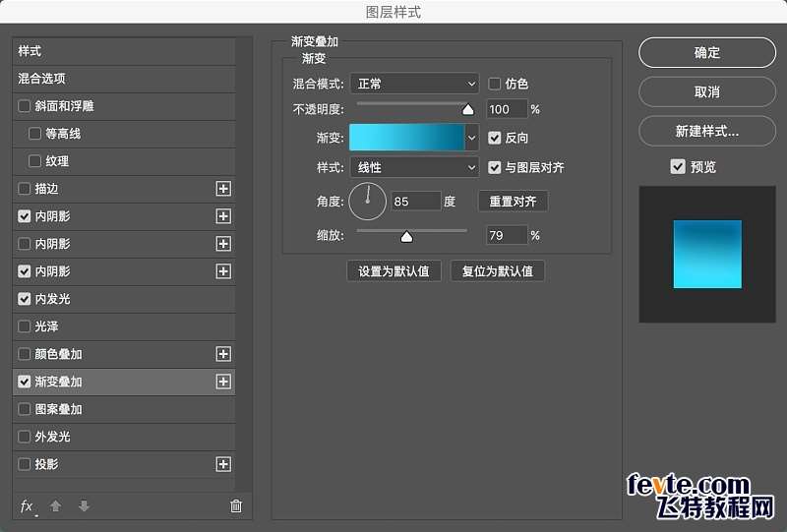Open the 样式 dropdown showing 线性

[x=414, y=167]
